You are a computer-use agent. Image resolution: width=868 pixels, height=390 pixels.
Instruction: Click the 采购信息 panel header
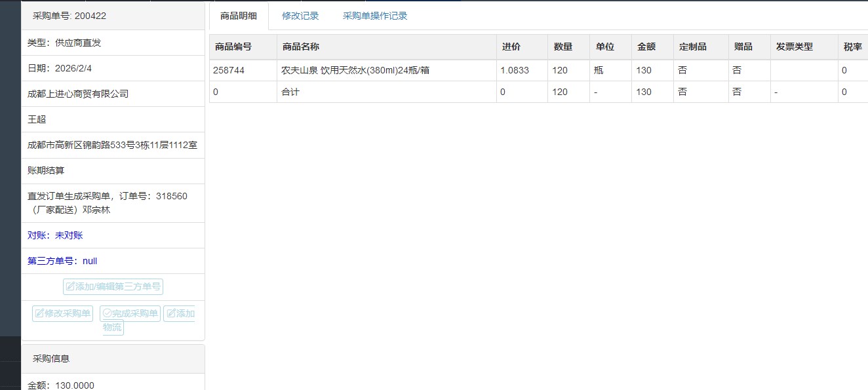(51, 359)
